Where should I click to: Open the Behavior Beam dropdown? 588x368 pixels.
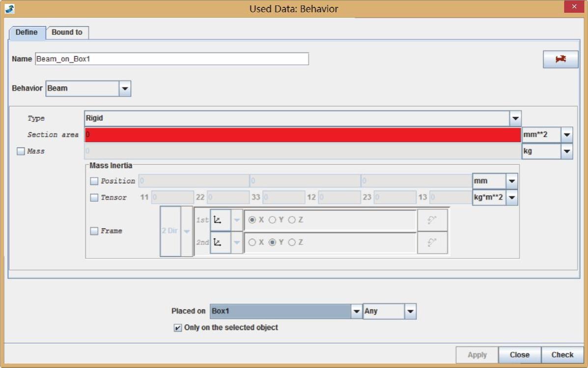[x=125, y=89]
